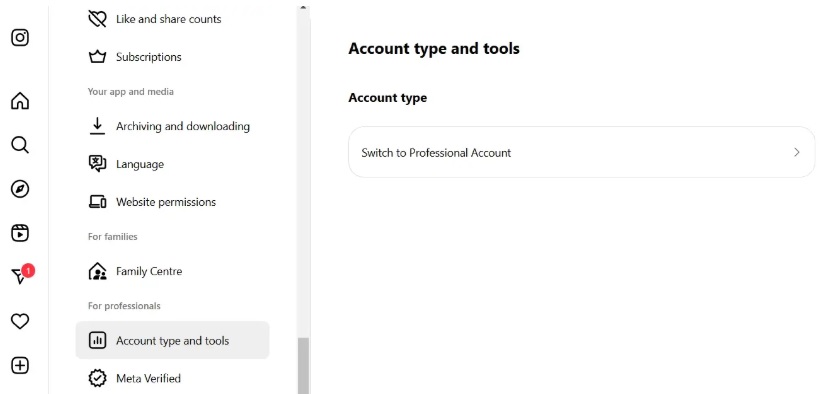Open Search with magnifying glass icon
Screen dimensions: 820x394
(20, 145)
